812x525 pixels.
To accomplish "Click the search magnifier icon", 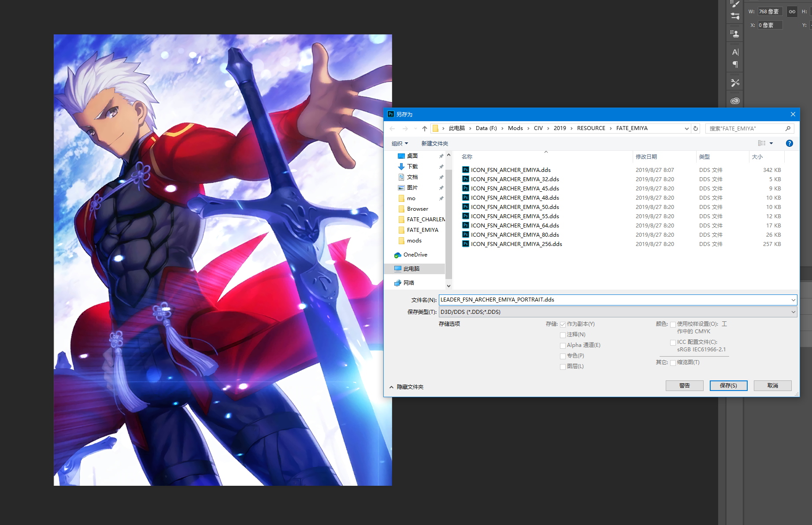I will point(788,128).
